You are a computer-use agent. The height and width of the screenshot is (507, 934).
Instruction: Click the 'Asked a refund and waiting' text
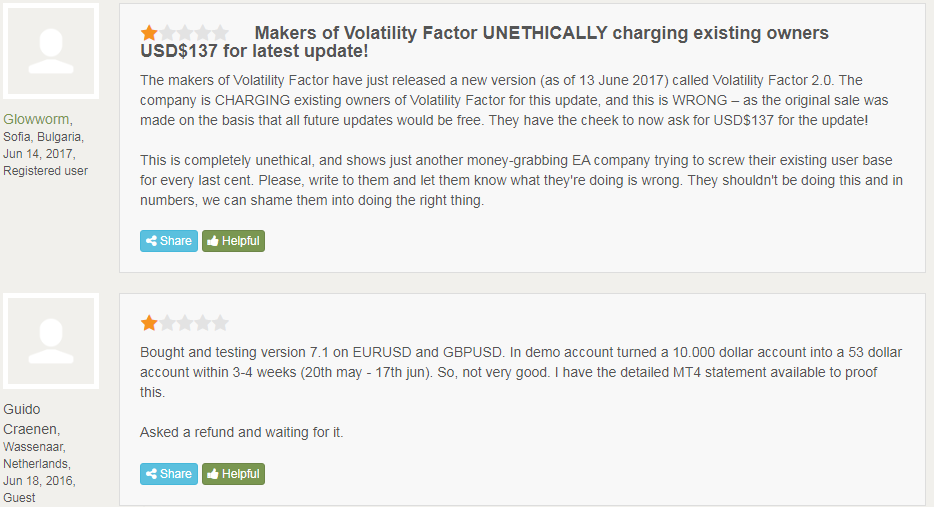(x=241, y=432)
